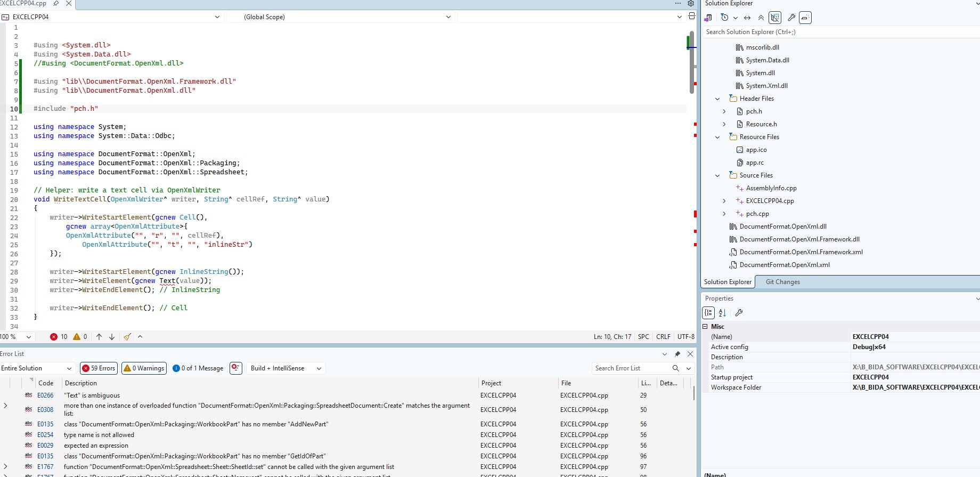Image resolution: width=980 pixels, height=477 pixels.
Task: Toggle Preview Selected Items button
Action: point(805,18)
